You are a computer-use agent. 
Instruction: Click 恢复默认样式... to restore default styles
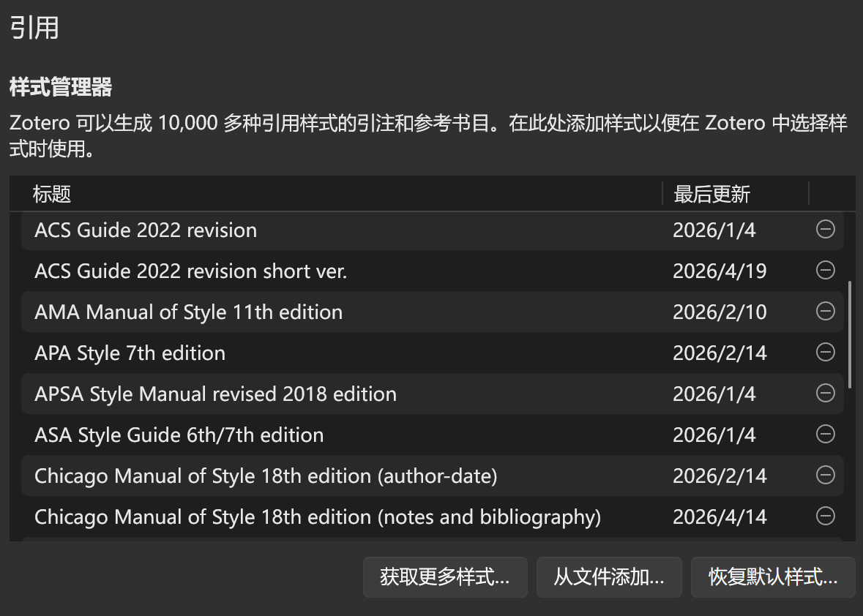pyautogui.click(x=773, y=577)
